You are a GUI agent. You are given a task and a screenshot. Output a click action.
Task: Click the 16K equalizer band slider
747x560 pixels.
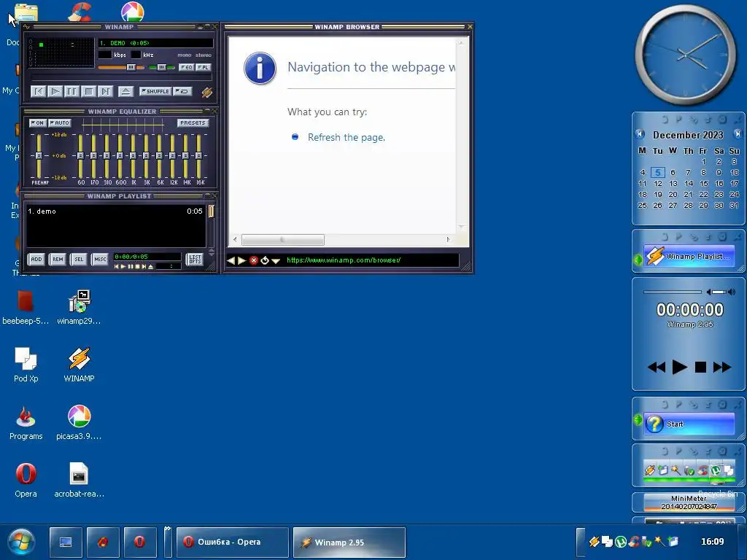pos(199,156)
